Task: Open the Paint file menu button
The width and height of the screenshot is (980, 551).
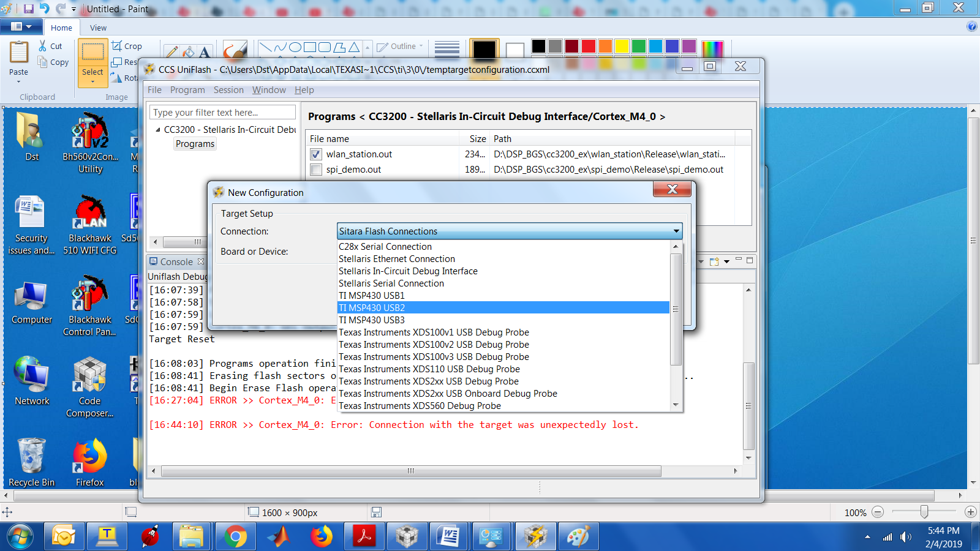Action: 21,26
